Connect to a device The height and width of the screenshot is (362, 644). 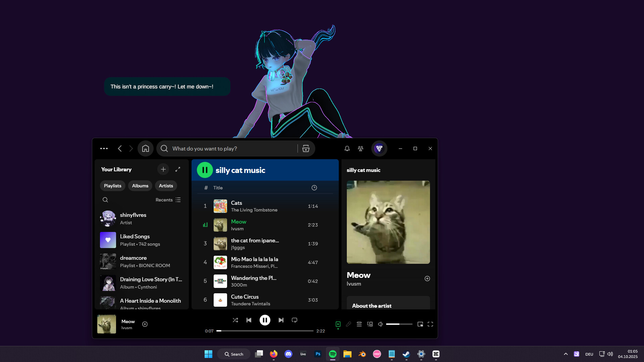pos(370,324)
